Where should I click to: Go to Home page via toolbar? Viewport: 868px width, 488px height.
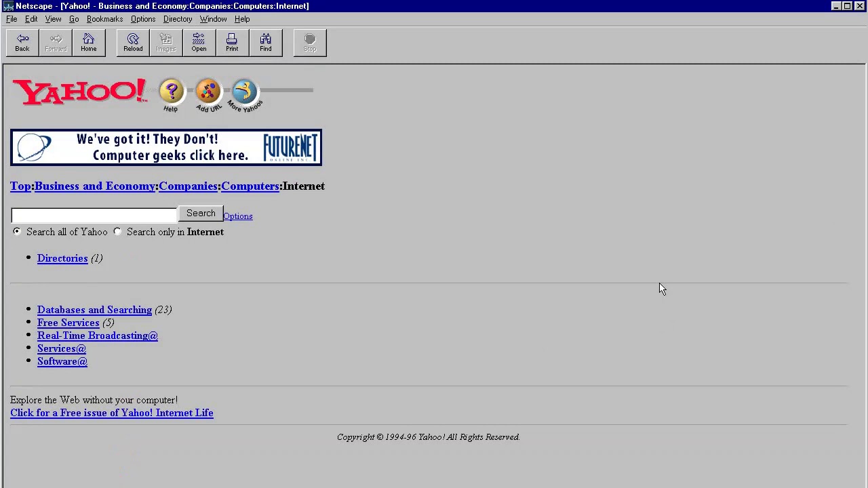[89, 42]
